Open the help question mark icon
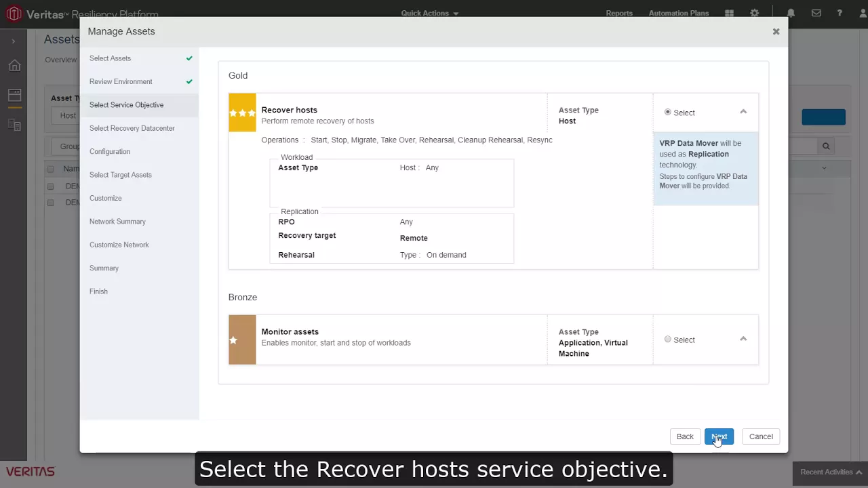 coord(840,13)
